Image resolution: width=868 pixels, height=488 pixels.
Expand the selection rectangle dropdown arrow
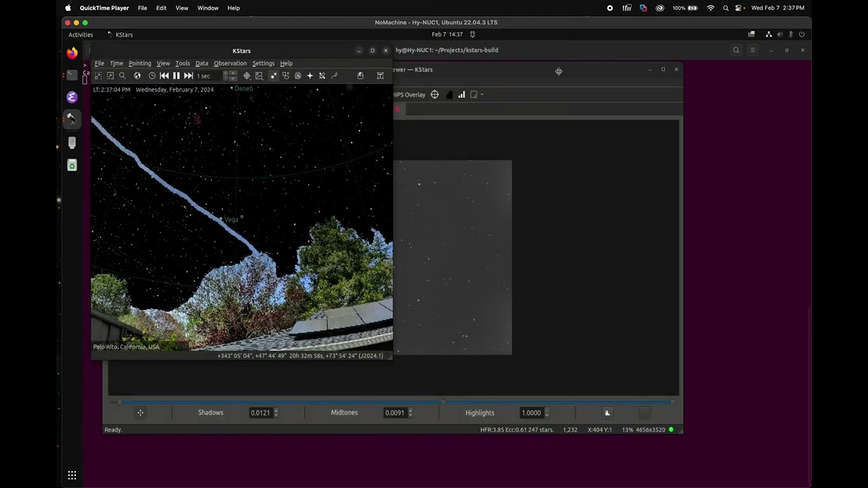[482, 95]
